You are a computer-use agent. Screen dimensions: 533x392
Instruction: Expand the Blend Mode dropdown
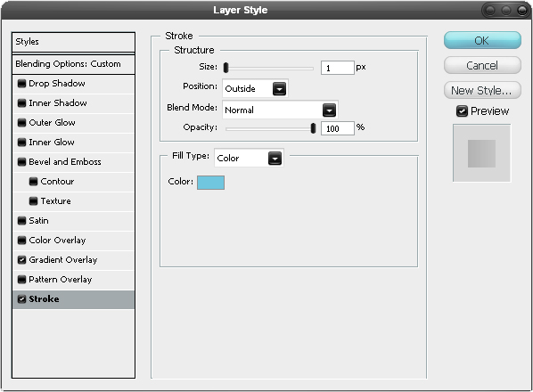click(x=280, y=110)
